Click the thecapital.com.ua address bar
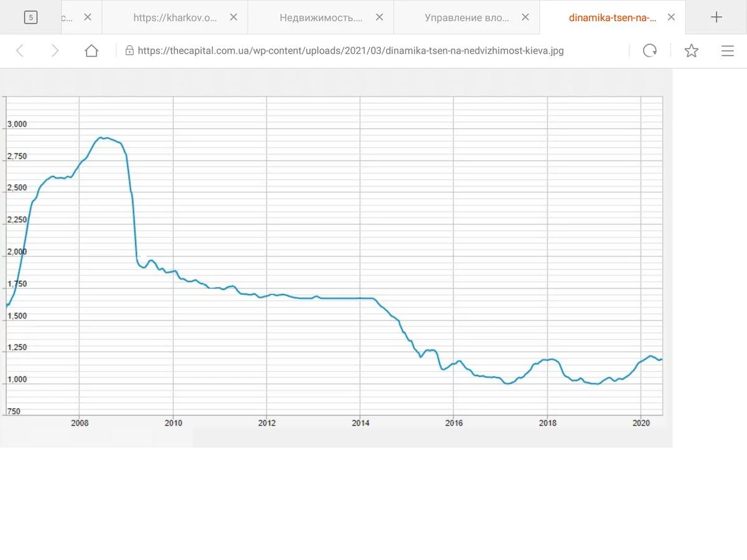Screen dimensions: 747x560 [x=374, y=51]
